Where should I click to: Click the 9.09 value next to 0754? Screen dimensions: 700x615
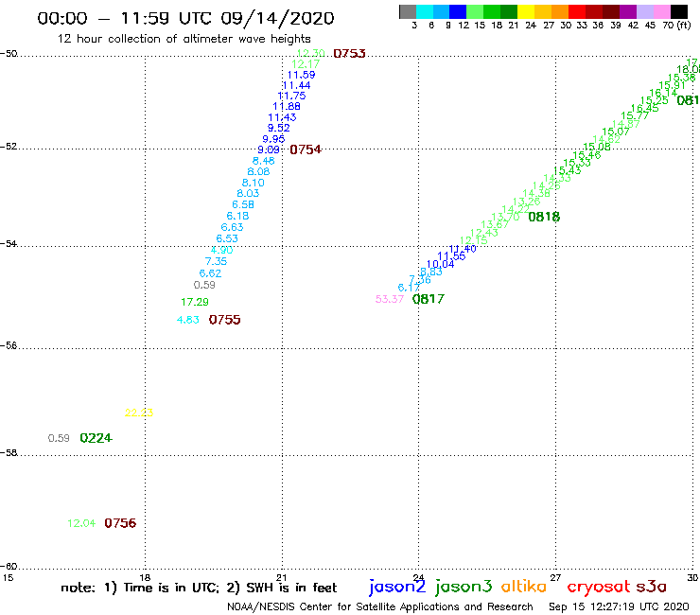(x=269, y=149)
